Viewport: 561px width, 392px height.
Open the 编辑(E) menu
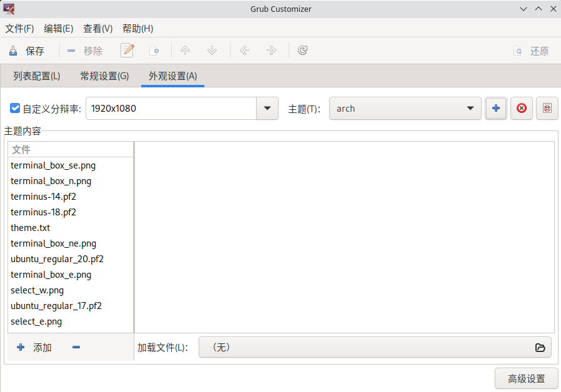click(59, 29)
